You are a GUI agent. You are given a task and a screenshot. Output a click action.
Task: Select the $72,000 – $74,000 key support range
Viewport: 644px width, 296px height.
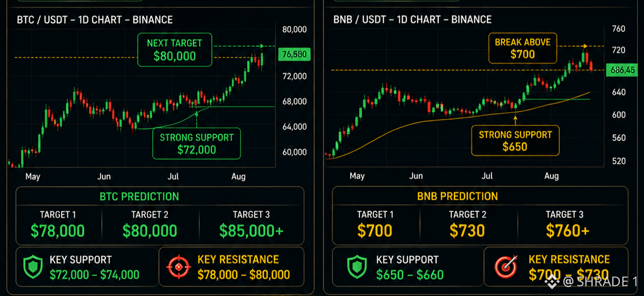(95, 275)
